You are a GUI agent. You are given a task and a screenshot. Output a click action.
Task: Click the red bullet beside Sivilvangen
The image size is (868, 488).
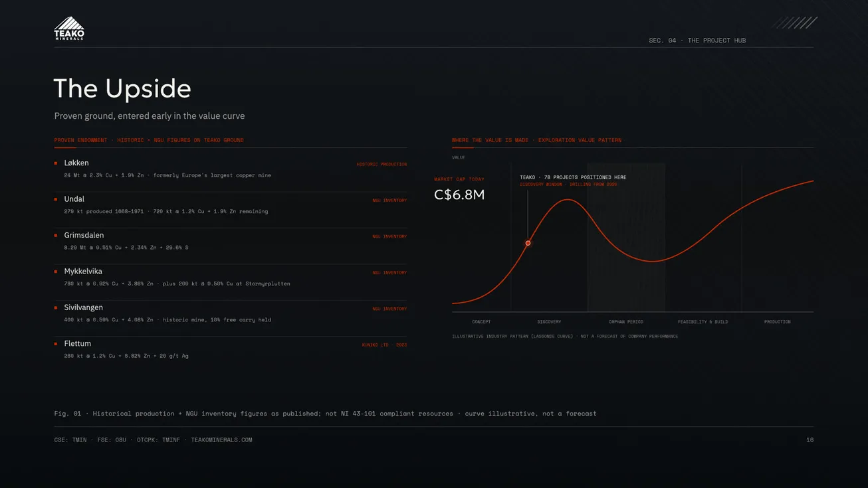pyautogui.click(x=56, y=307)
